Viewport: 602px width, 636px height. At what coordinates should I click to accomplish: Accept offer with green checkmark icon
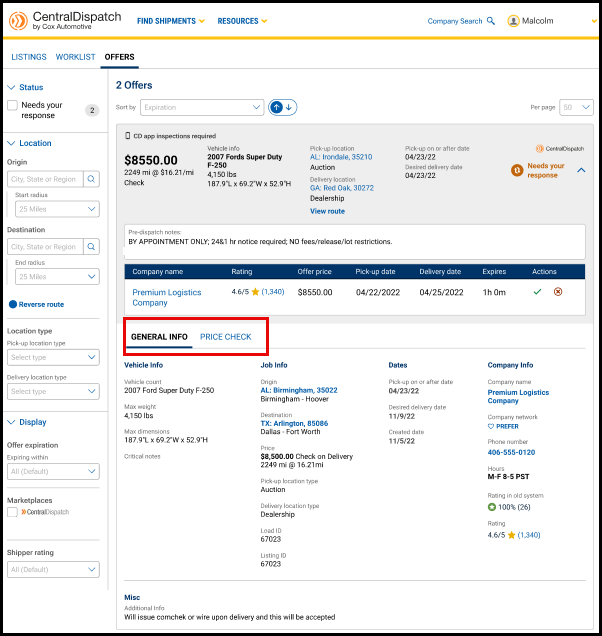(538, 292)
